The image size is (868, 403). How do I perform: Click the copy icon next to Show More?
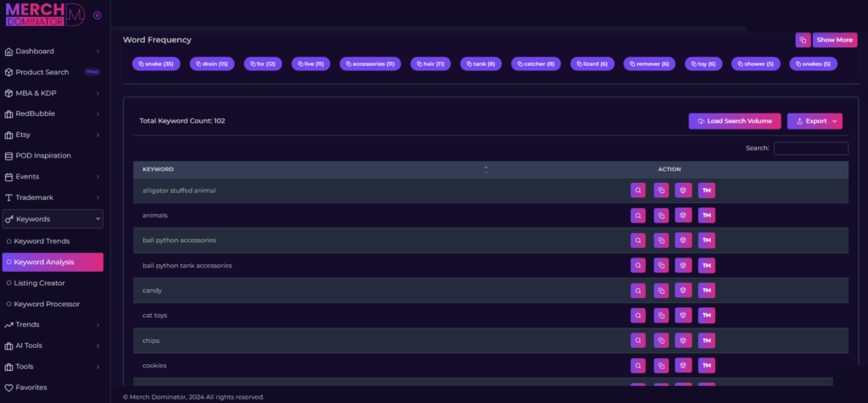click(x=803, y=40)
